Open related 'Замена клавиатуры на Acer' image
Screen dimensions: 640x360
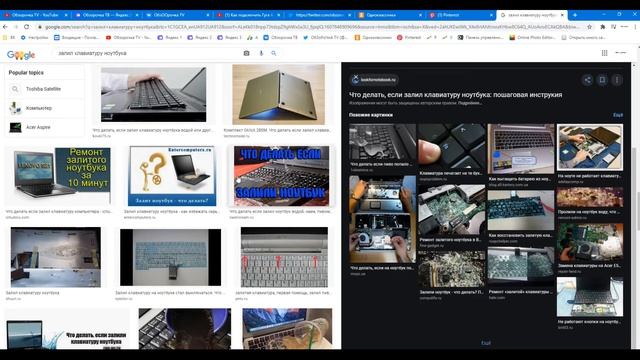(x=590, y=242)
